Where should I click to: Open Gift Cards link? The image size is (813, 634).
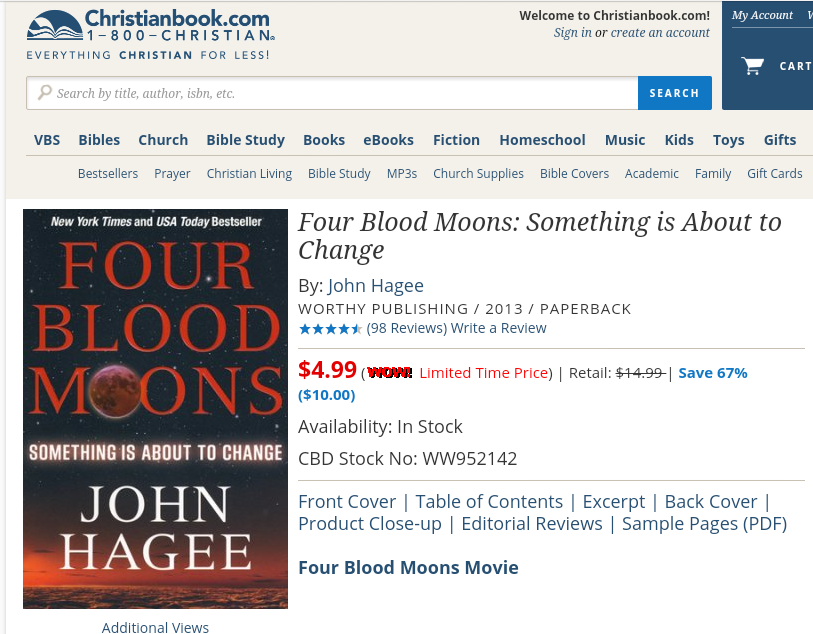pyautogui.click(x=775, y=174)
